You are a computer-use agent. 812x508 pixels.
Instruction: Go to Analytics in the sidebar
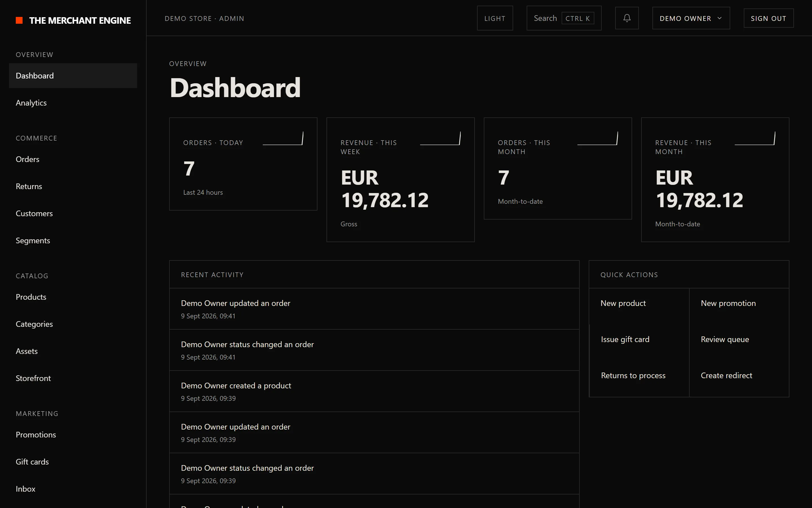click(x=73, y=103)
